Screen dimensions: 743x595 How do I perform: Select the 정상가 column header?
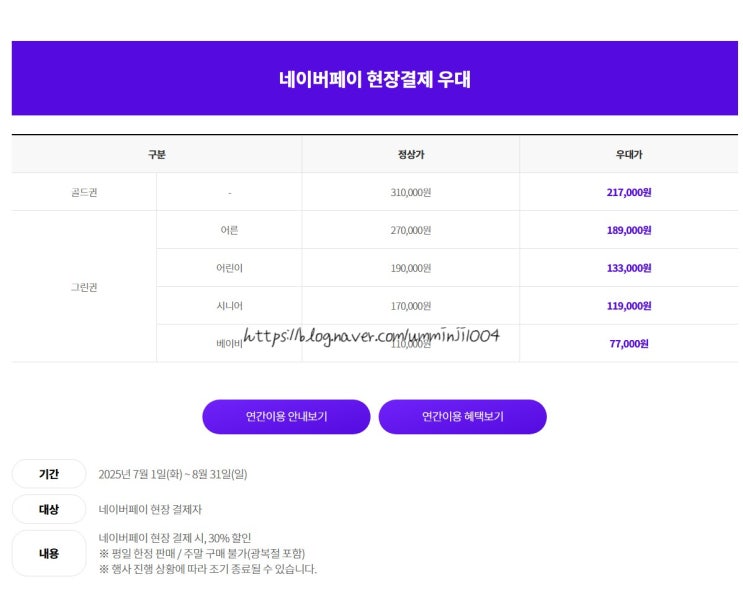[411, 154]
